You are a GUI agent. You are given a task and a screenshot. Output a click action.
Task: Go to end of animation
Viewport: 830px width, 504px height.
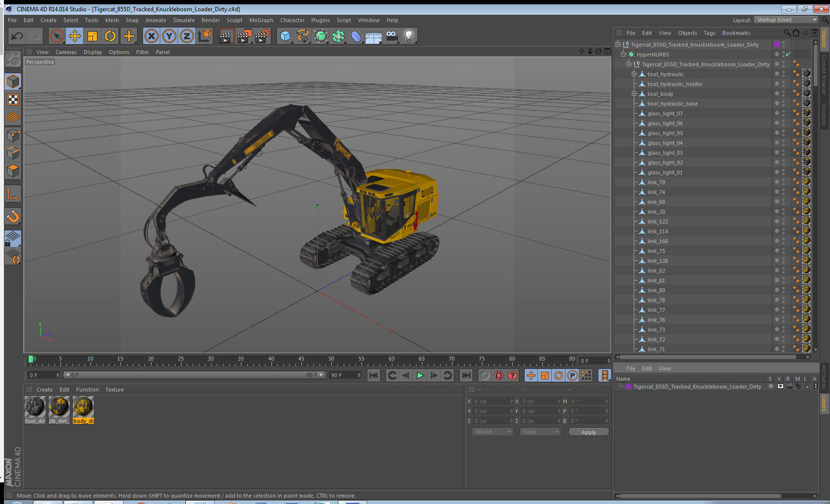[466, 375]
